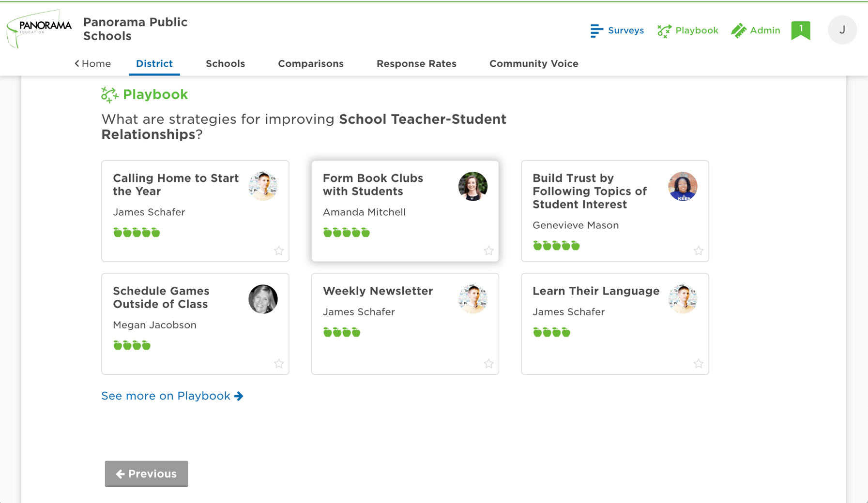Click the back arrow next to Home
868x503 pixels.
76,63
